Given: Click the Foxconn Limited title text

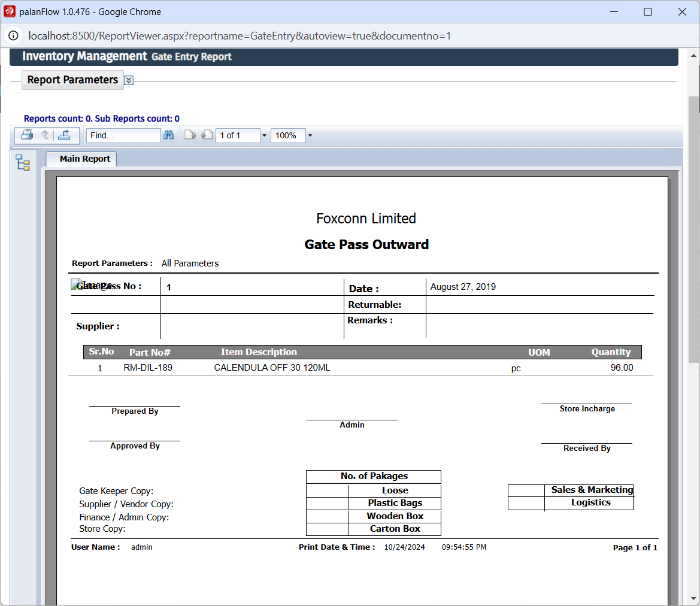Looking at the screenshot, I should pyautogui.click(x=366, y=219).
